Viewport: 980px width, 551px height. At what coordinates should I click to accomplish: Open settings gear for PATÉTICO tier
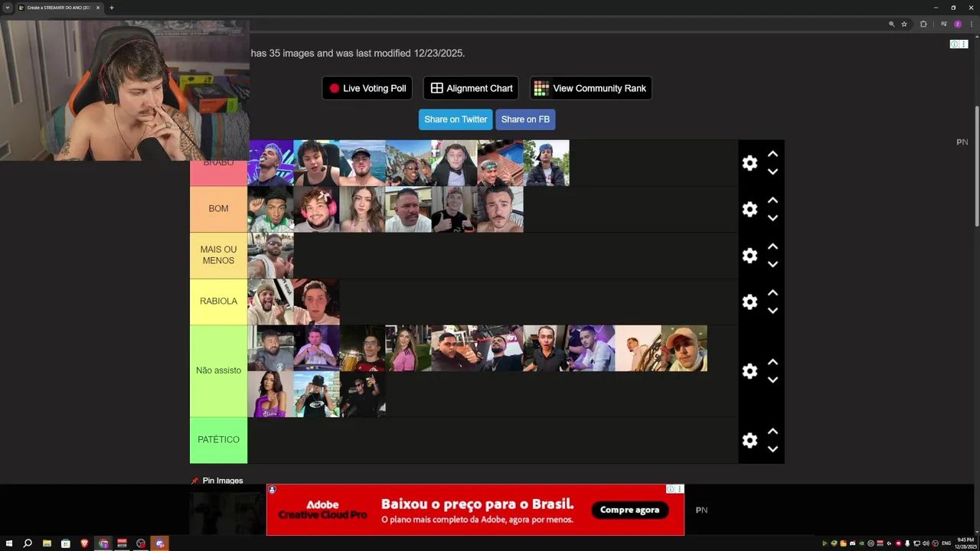(750, 440)
